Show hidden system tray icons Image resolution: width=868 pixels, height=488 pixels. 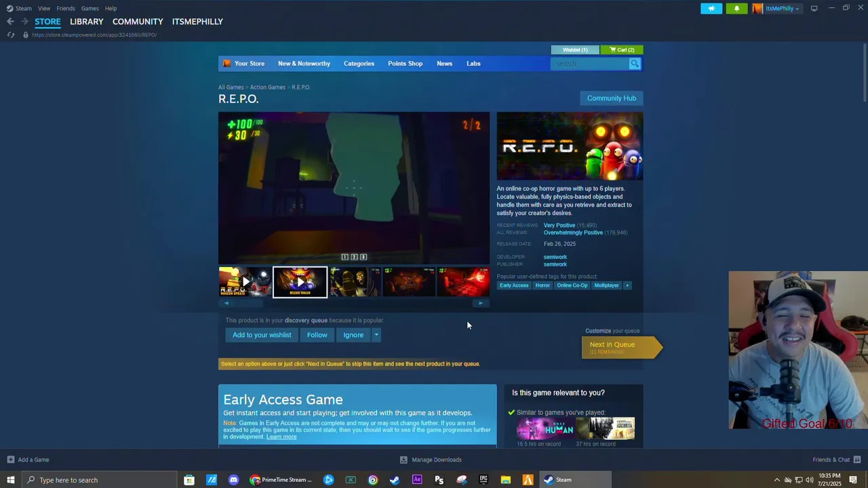tap(777, 480)
